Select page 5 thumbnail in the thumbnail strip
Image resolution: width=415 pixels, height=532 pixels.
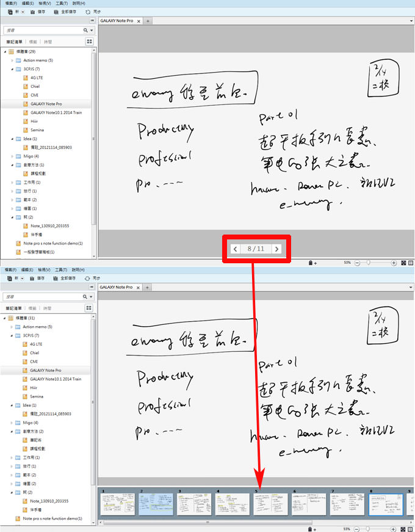coord(270,505)
